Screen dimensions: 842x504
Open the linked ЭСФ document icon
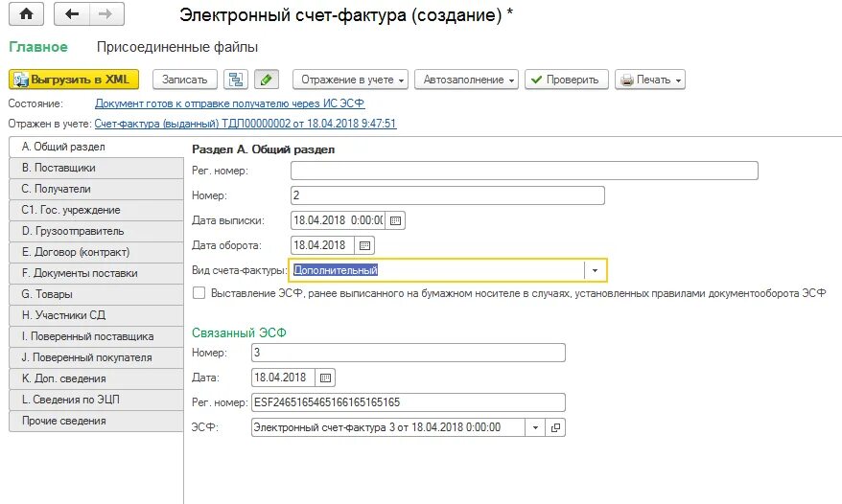pos(556,427)
